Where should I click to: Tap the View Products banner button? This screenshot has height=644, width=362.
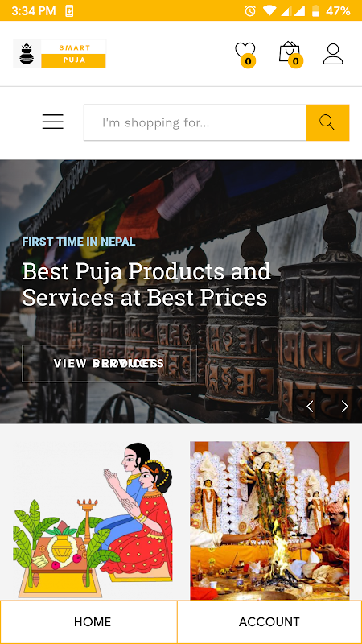[x=109, y=364]
